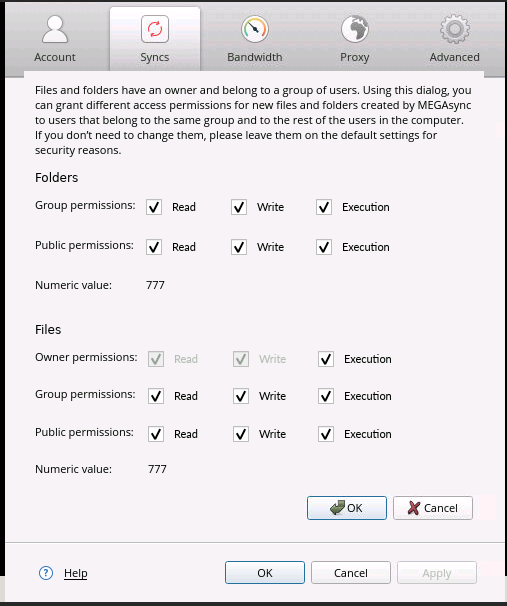Image resolution: width=507 pixels, height=606 pixels.
Task: Disable Files Public permissions Write
Action: pos(241,434)
